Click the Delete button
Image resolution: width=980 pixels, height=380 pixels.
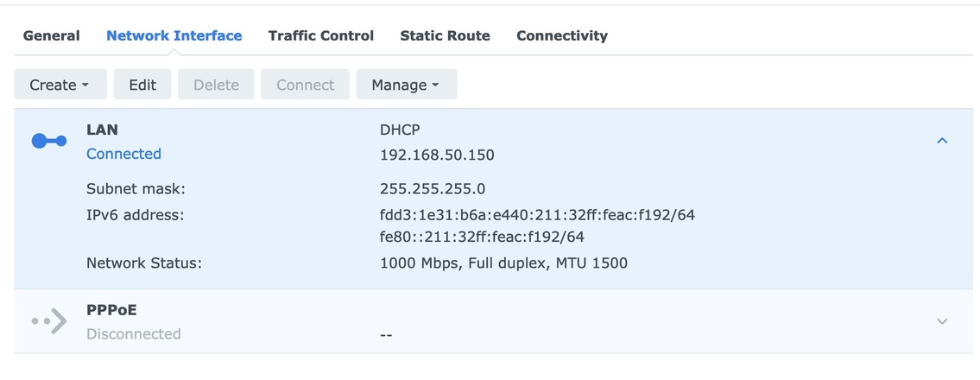pos(216,85)
